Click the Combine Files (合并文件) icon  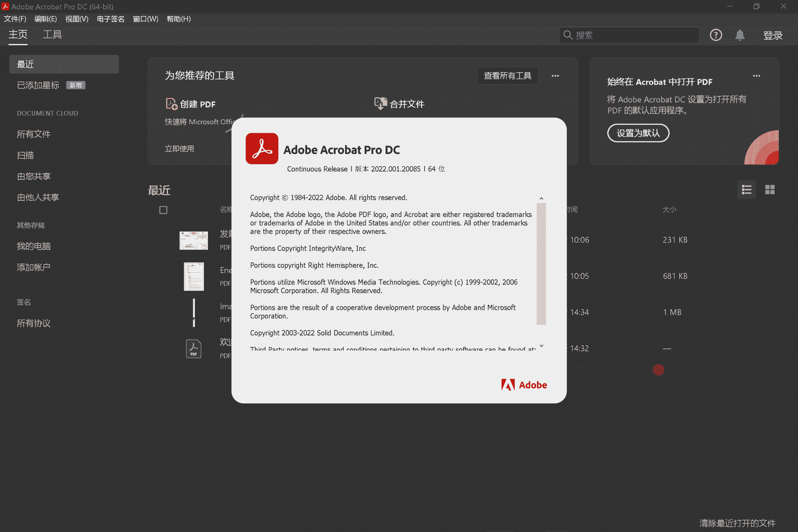(380, 103)
